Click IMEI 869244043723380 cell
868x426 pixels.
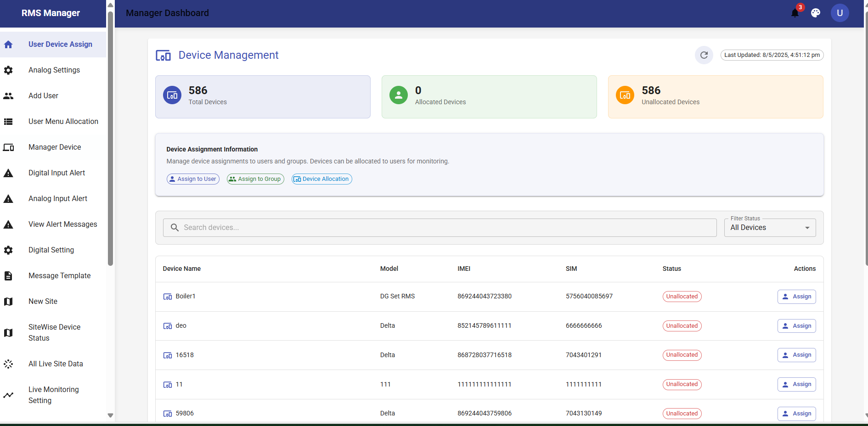pyautogui.click(x=485, y=297)
